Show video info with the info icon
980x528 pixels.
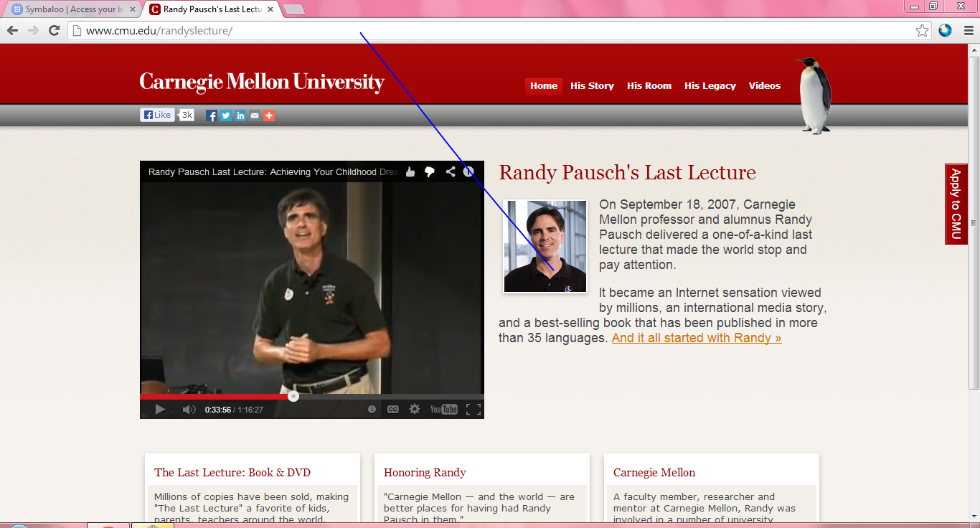point(468,171)
